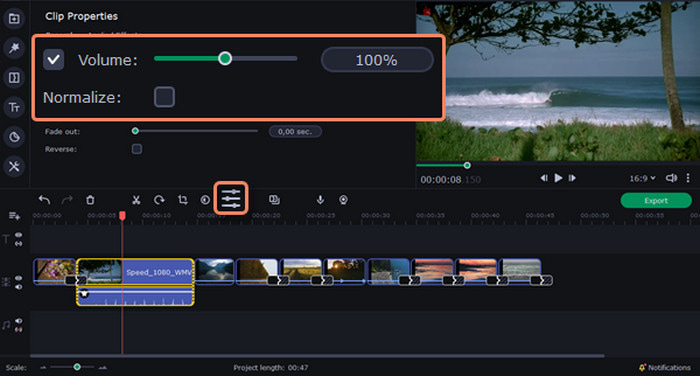Open the More Tools wrench tab
700x376 pixels.
14,167
